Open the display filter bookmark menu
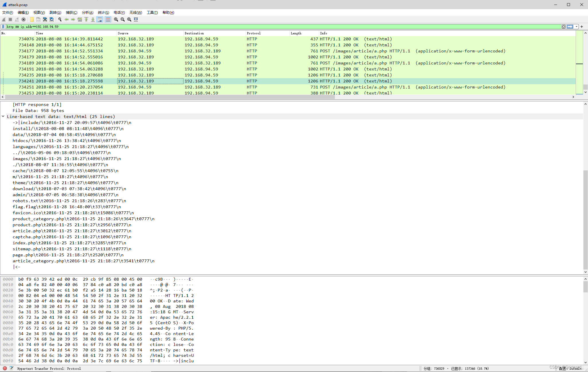This screenshot has width=588, height=372. tap(3, 27)
